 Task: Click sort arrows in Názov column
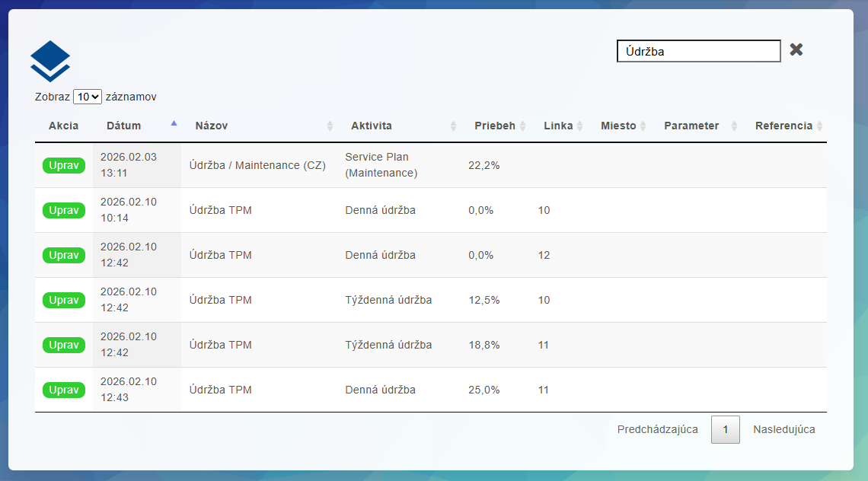tap(330, 126)
